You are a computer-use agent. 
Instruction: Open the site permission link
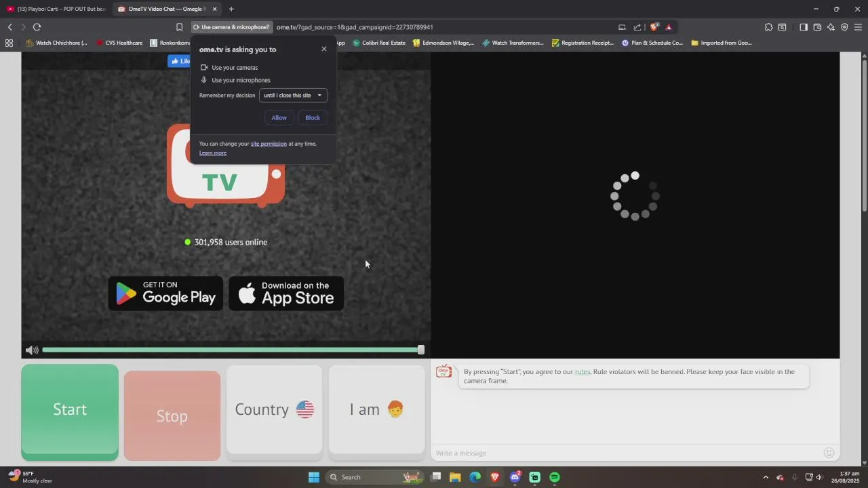269,144
